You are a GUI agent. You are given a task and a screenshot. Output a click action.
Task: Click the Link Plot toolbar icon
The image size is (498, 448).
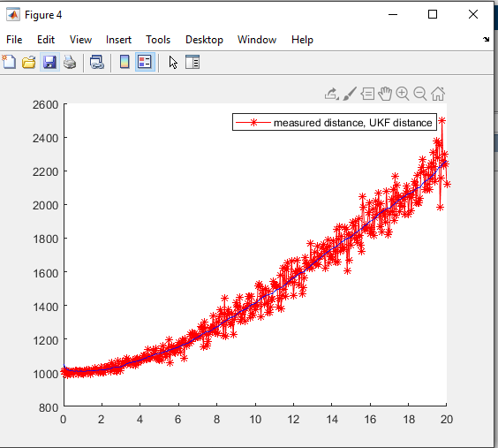click(x=97, y=62)
